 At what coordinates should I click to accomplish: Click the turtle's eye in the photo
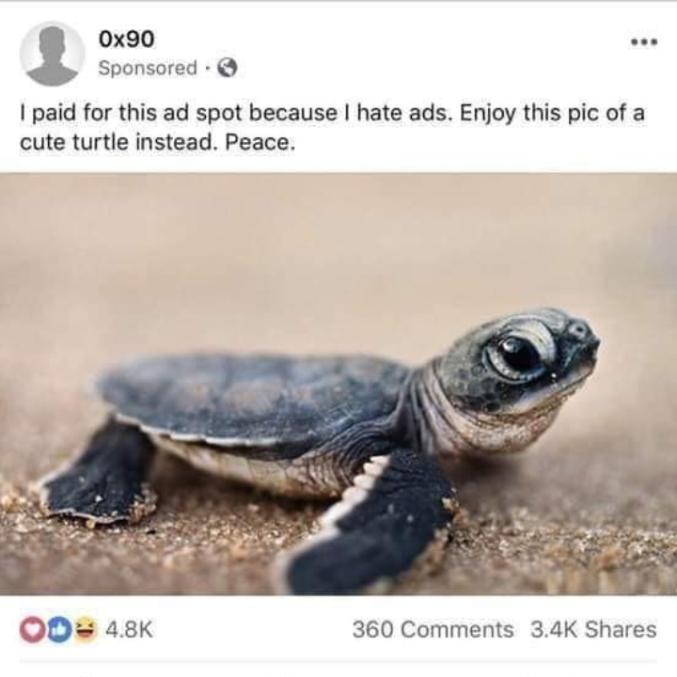pos(517,353)
